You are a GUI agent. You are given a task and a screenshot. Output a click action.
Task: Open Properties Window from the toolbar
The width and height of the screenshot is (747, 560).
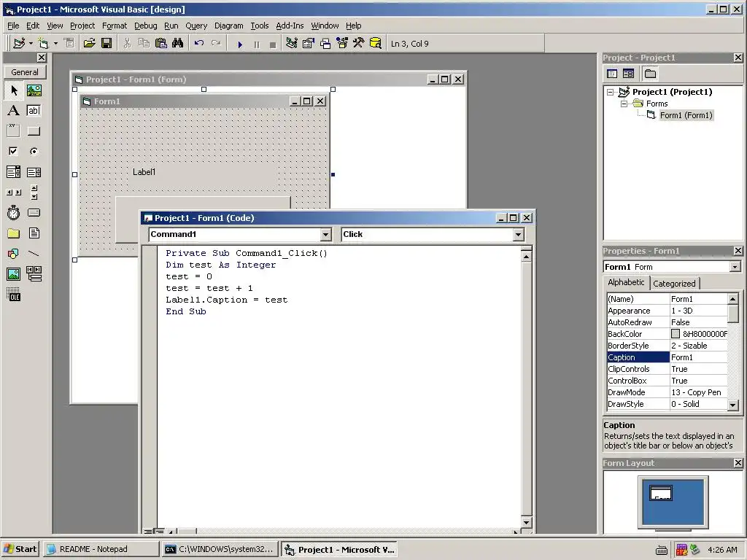pyautogui.click(x=309, y=43)
